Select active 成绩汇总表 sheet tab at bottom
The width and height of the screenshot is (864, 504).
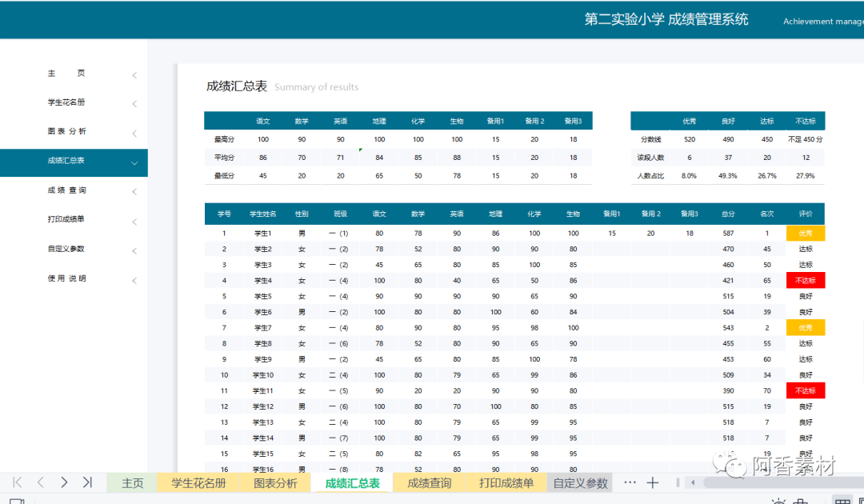pos(352,483)
